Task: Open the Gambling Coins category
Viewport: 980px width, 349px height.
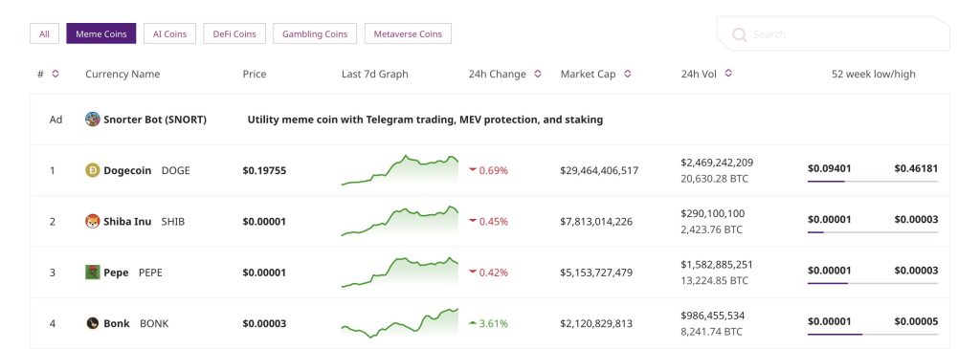Action: [x=315, y=33]
